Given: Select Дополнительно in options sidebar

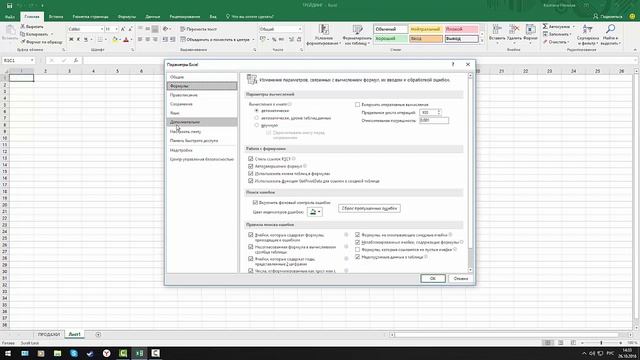Looking at the screenshot, I should pos(202,122).
